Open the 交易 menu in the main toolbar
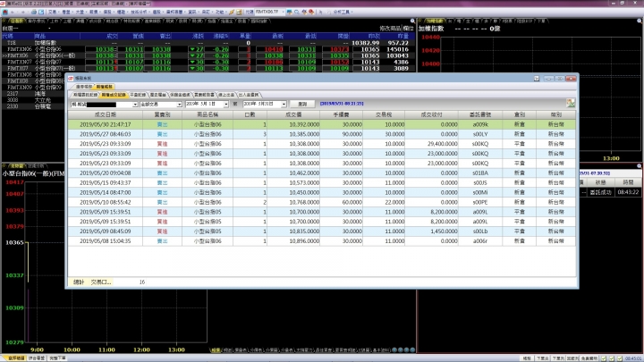 (x=54, y=12)
